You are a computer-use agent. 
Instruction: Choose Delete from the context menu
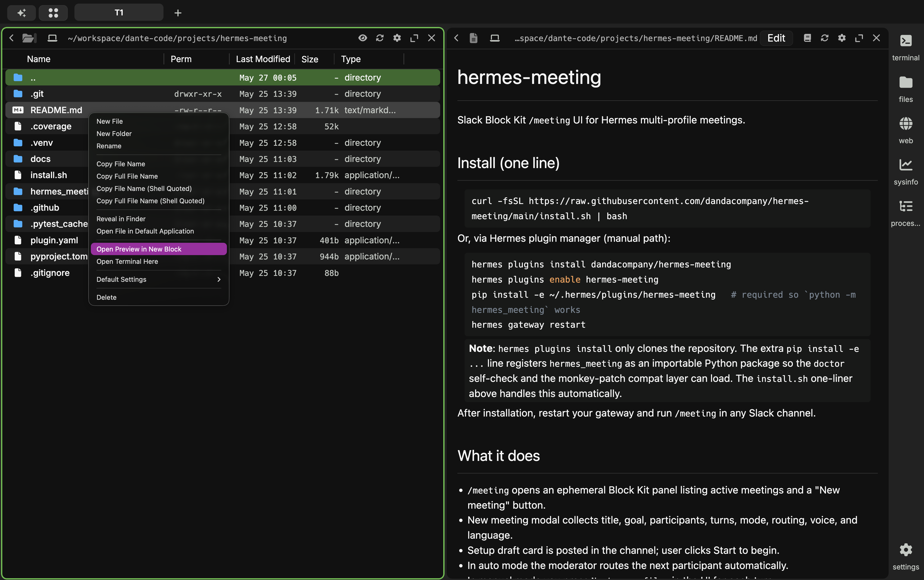coord(159,297)
